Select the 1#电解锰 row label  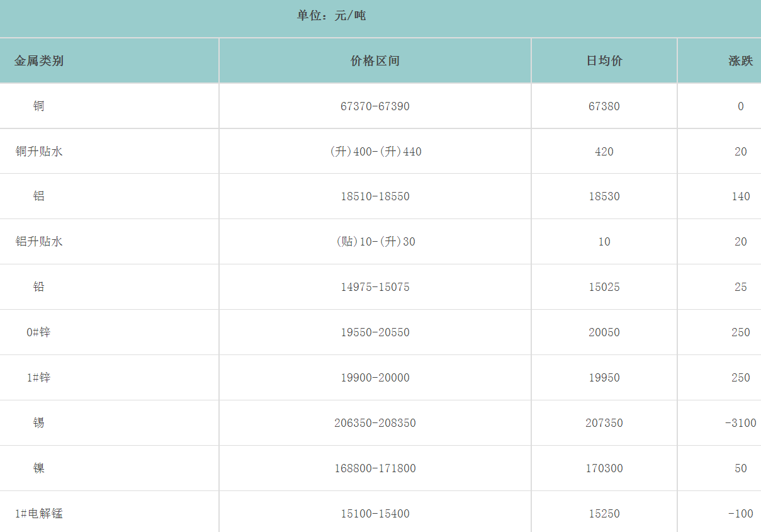pos(39,514)
